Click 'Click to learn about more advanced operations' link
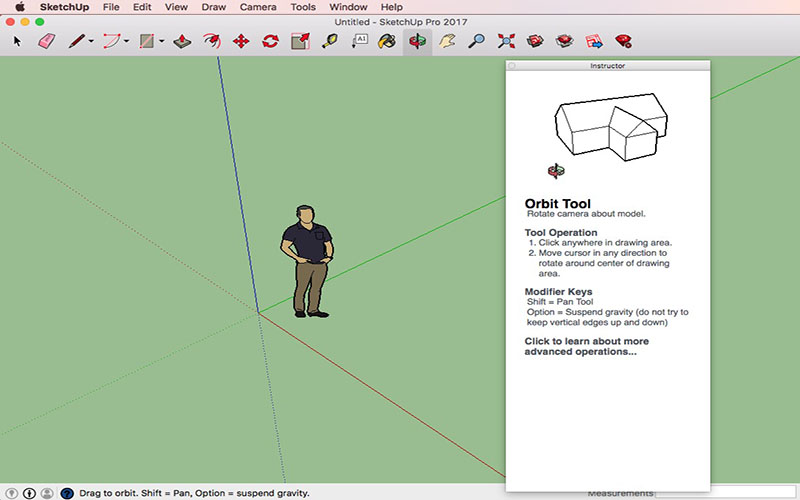The height and width of the screenshot is (500, 800). [587, 346]
